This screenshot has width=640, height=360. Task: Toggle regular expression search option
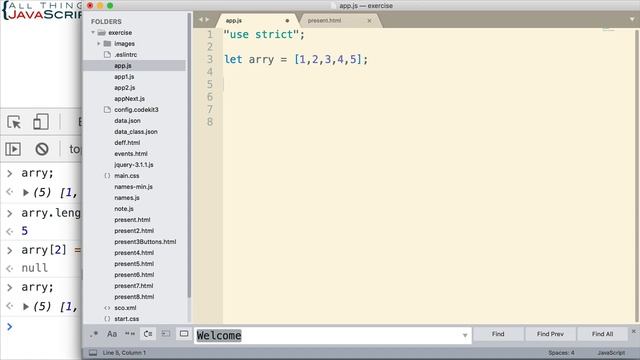click(x=94, y=334)
